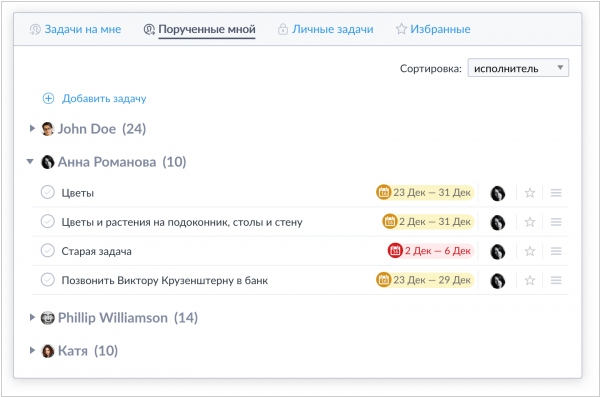
Task: Expand the Катя (10) group
Action: [x=32, y=350]
